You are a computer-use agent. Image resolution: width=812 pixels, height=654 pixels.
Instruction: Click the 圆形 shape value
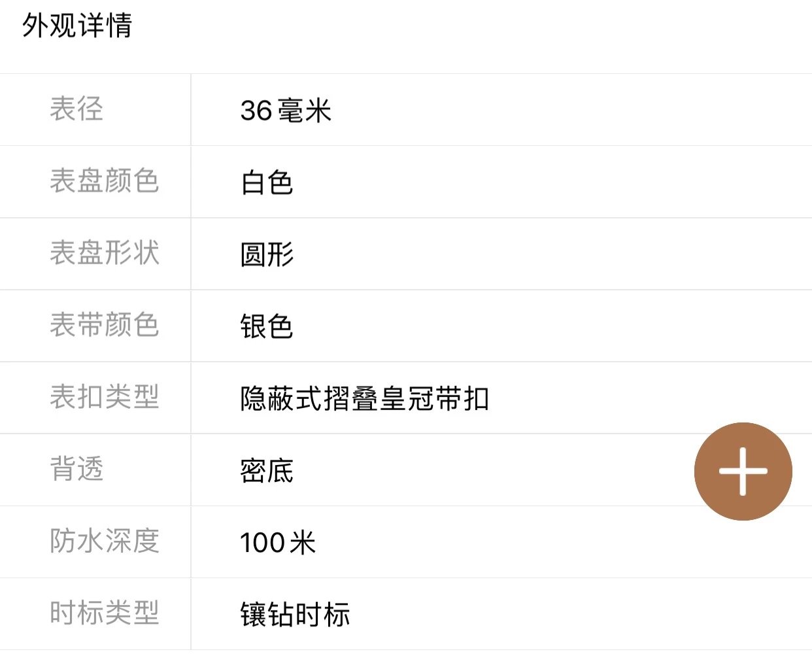(267, 254)
